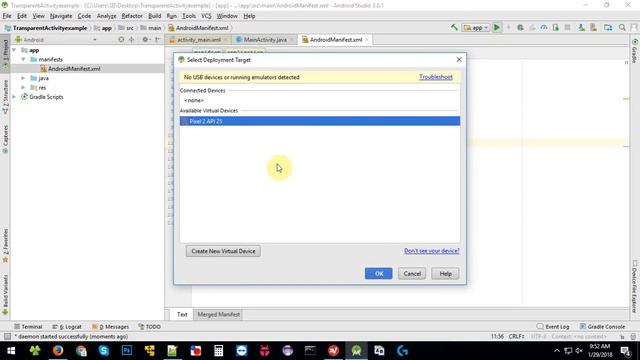The height and width of the screenshot is (360, 640).
Task: Open the Device File Explorer side panel
Action: coord(635,287)
